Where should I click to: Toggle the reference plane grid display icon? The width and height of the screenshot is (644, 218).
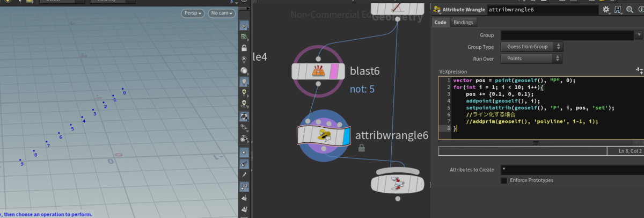[x=244, y=26]
